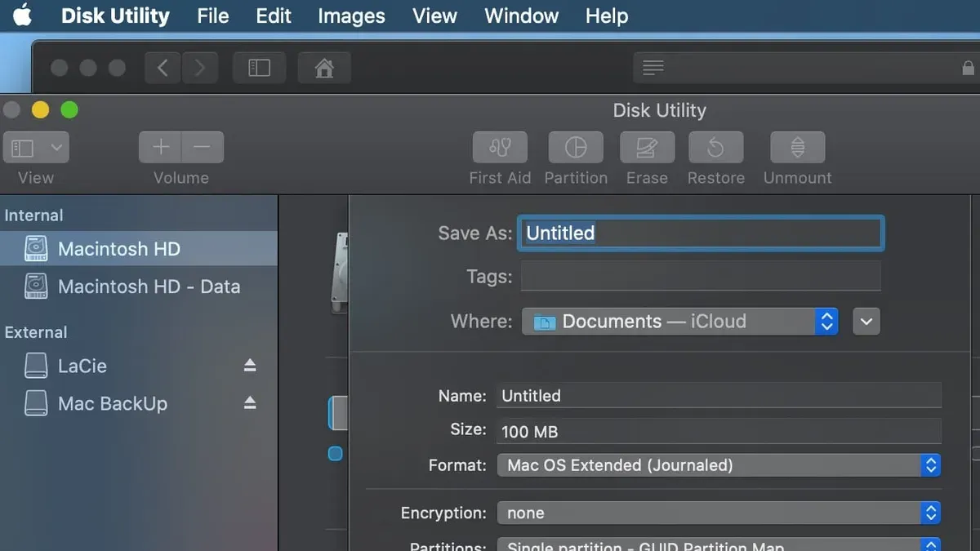Click the lock icon in background window
980x551 pixels.
point(968,68)
